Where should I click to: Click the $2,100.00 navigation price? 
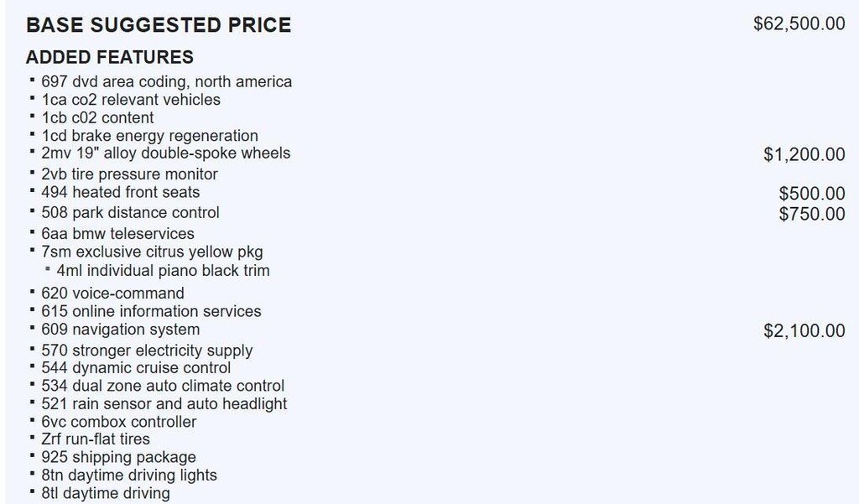tap(804, 331)
